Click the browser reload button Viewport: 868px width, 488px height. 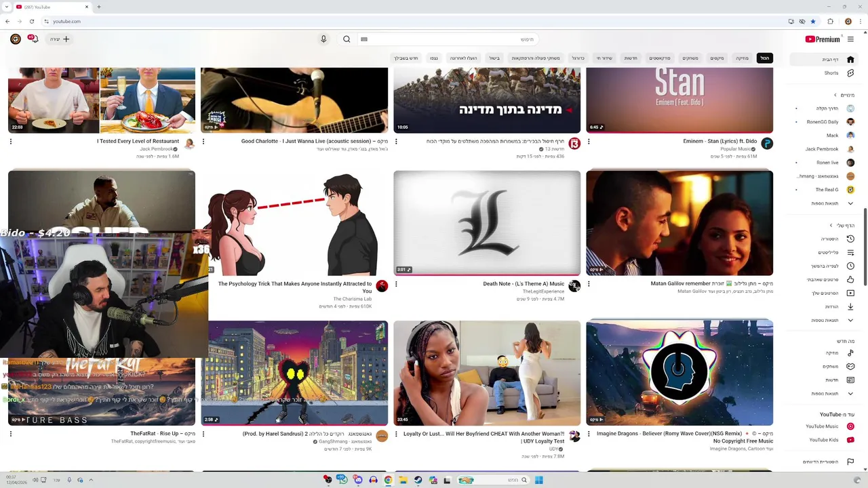(32, 21)
